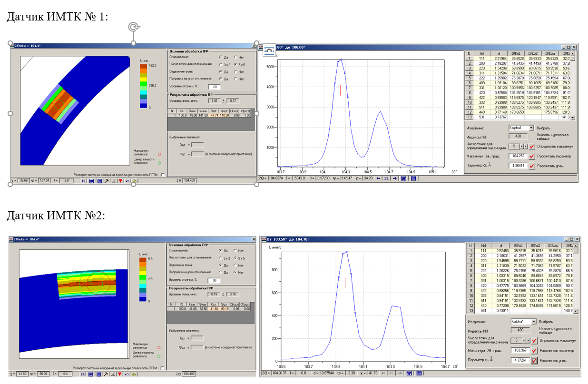Select the hammer tool in Sensor 1 pole figure toolbar
The width and height of the screenshot is (588, 384).
click(107, 181)
